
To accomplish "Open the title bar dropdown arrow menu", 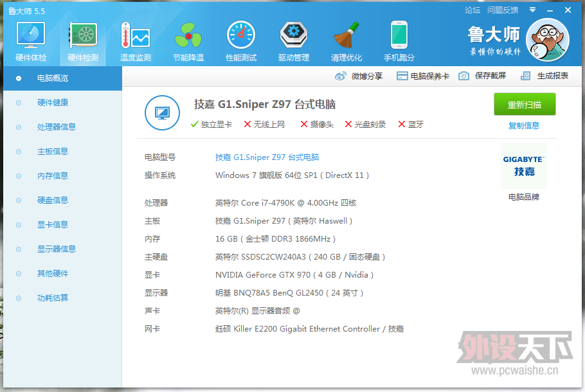I will [x=532, y=10].
